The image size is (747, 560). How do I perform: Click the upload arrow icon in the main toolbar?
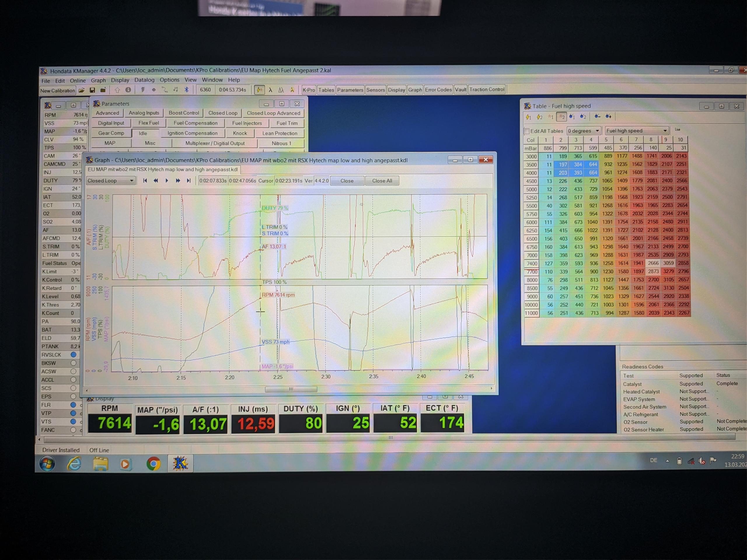[x=117, y=90]
